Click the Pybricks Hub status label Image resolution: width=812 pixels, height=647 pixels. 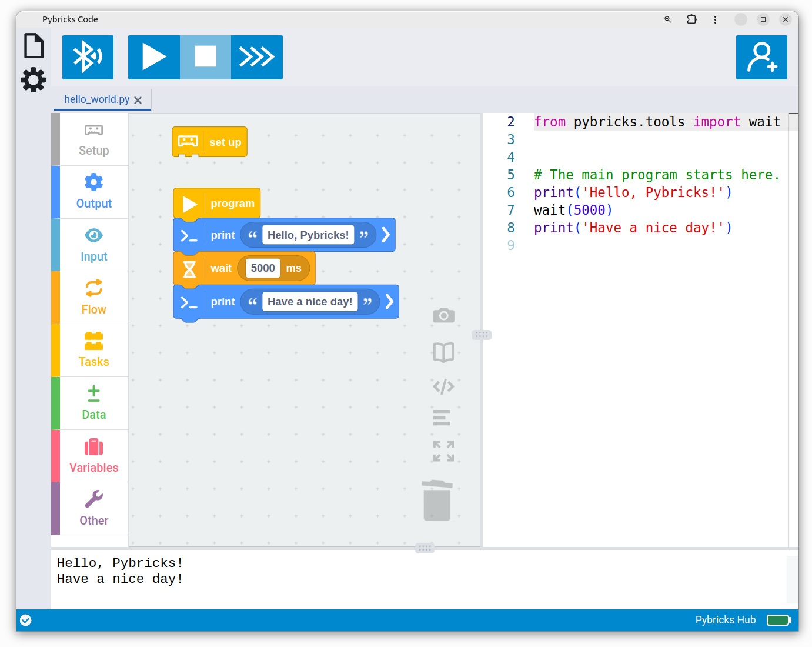click(726, 620)
